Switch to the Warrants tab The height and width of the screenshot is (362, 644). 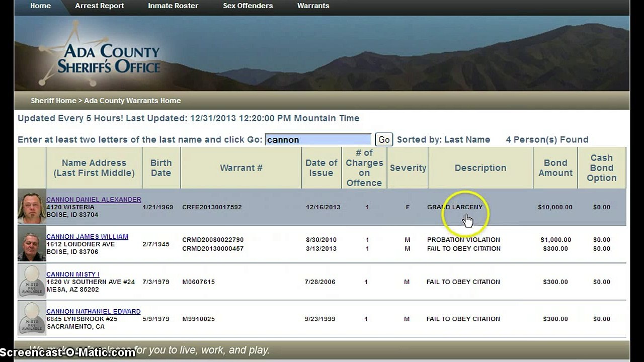[x=313, y=6]
